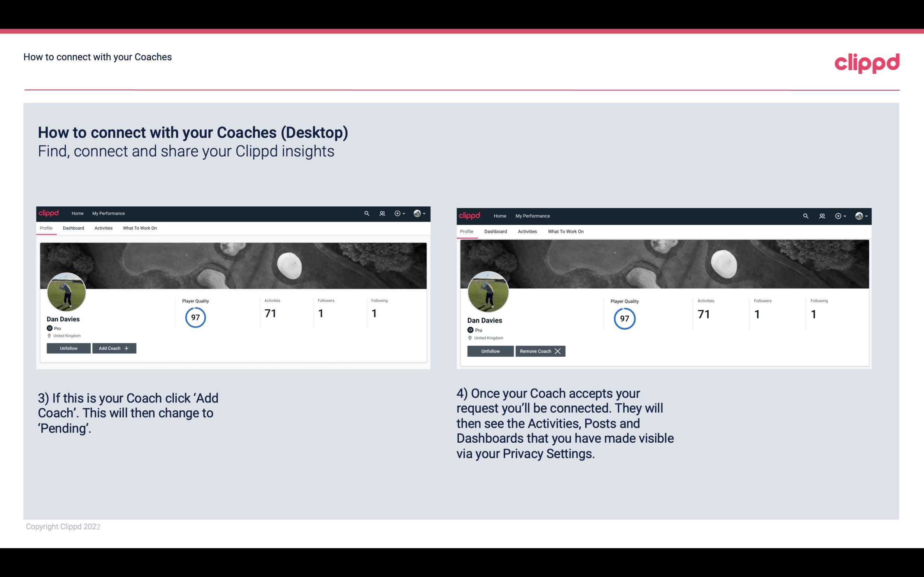This screenshot has width=924, height=577.
Task: Click 'Unfollow' button on left profile panel
Action: tap(68, 348)
